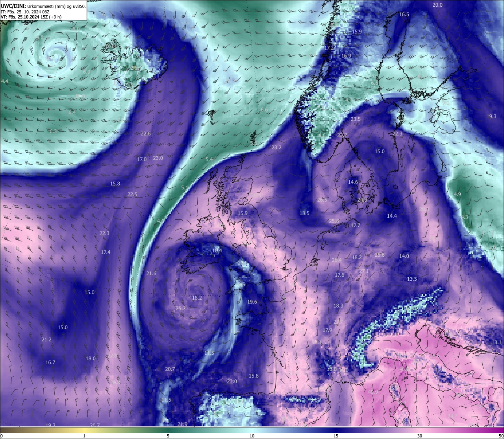This screenshot has width=504, height=439.
Task: Click the title 'UWC/DINI: Úrkomumætti (mm) og uv850.'
Action: (x=43, y=6)
